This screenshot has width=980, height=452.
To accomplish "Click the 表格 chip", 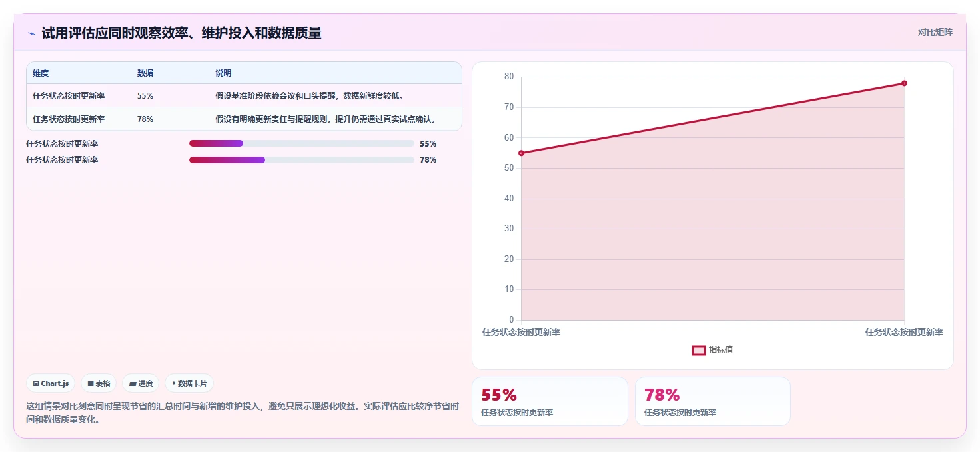I will coord(99,383).
